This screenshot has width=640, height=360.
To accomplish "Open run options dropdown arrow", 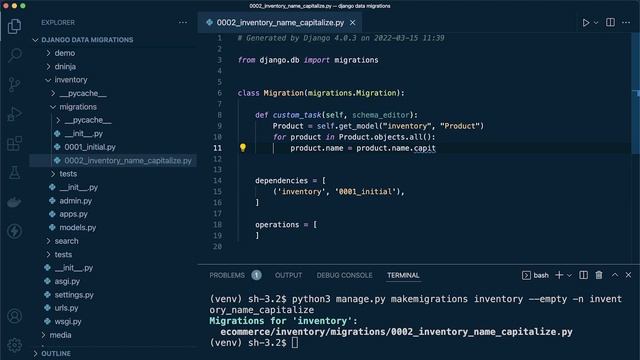I will click(x=596, y=22).
